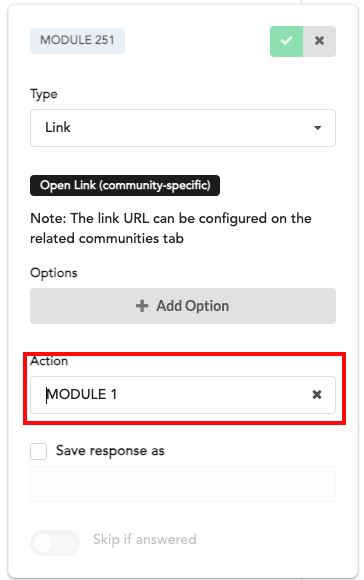The height and width of the screenshot is (580, 364).
Task: Click the word Link in the Type selector
Action: click(58, 128)
